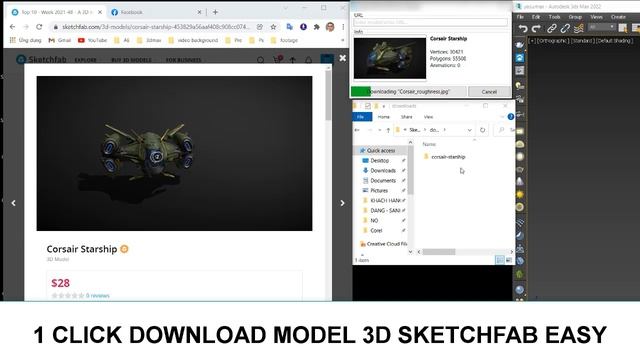Open the 3ds Max Tools menu
The height and width of the screenshot is (360, 640).
[554, 17]
